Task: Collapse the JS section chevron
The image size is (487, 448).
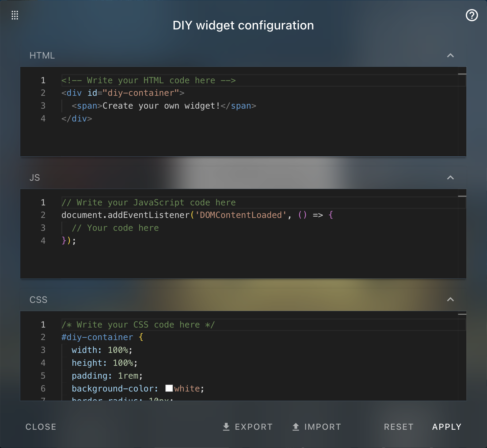Action: [450, 178]
